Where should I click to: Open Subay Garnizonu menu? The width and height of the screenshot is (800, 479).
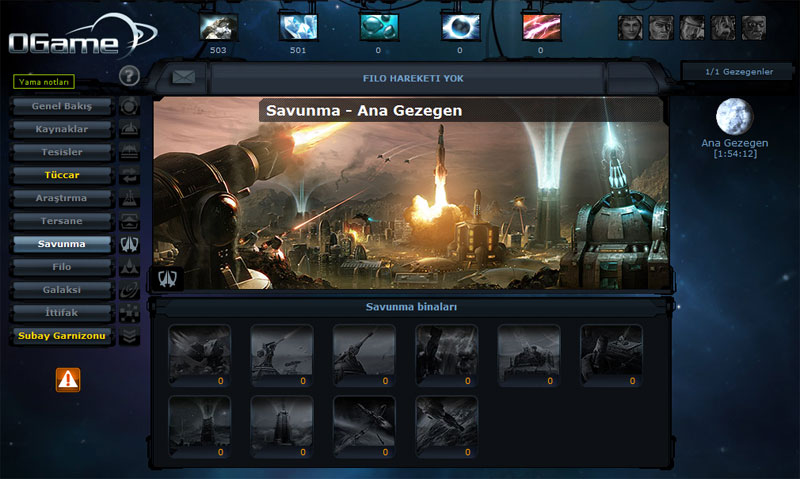click(x=62, y=336)
